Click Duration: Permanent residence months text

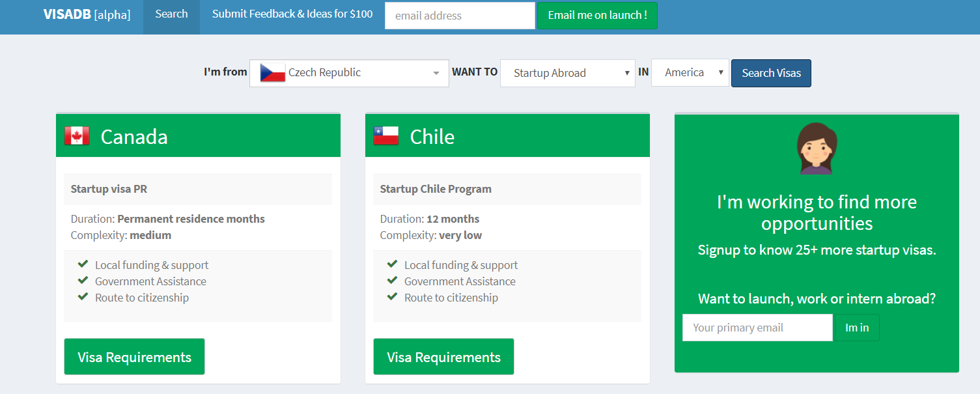coord(168,219)
